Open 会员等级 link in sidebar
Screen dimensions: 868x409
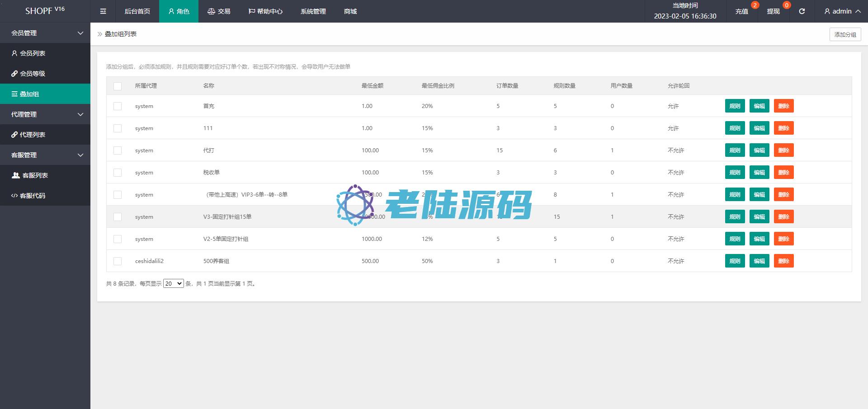coord(33,74)
